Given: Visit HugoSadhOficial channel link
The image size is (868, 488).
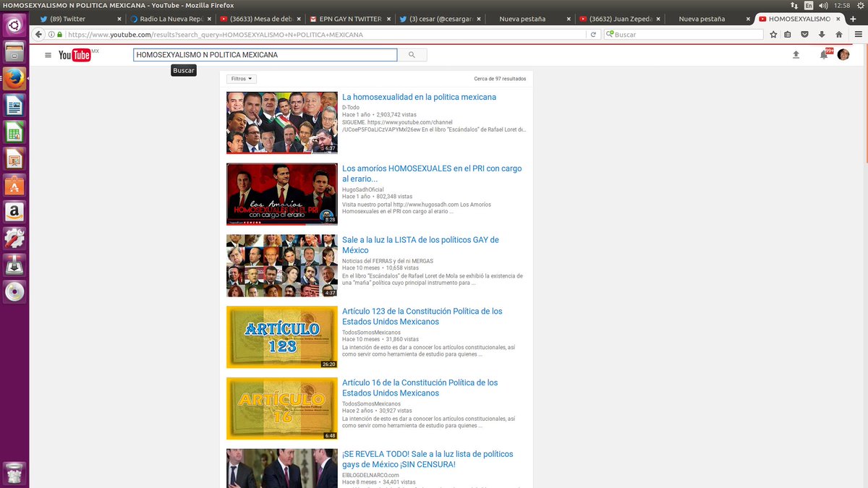Looking at the screenshot, I should tap(363, 189).
